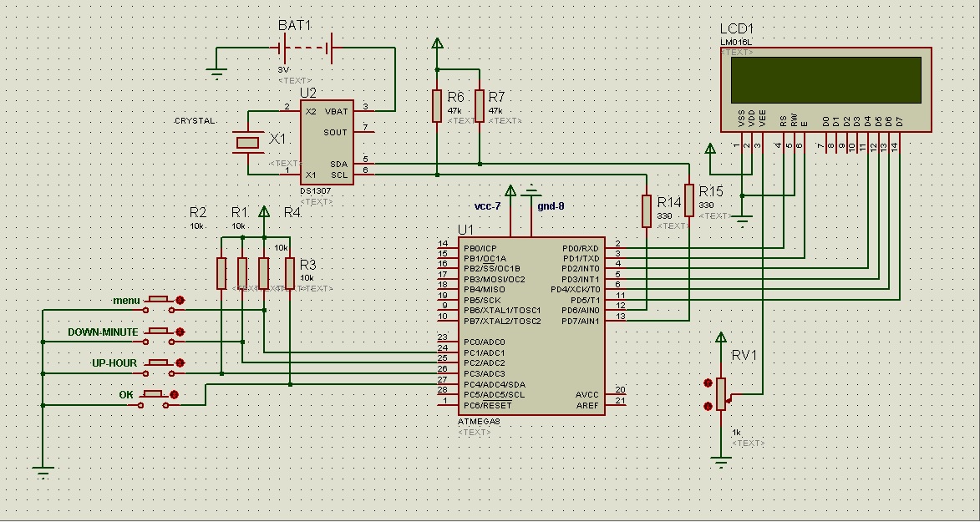Toggle the UP-HOUR button red latch dot

(180, 363)
